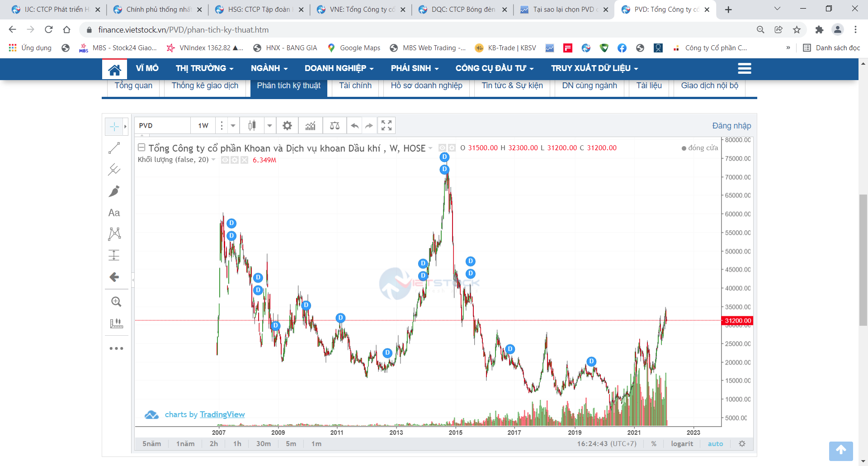Click the 1W interval selector
The height and width of the screenshot is (466, 868).
(x=203, y=126)
